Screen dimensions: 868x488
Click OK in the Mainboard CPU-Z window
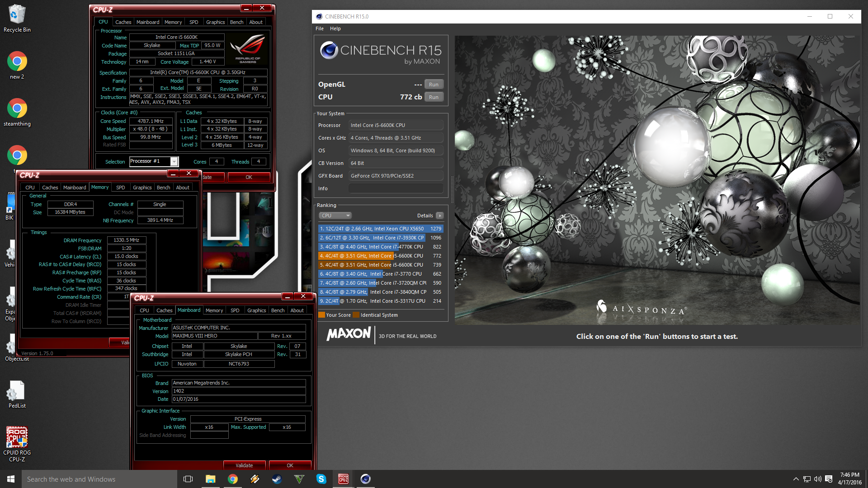point(290,465)
